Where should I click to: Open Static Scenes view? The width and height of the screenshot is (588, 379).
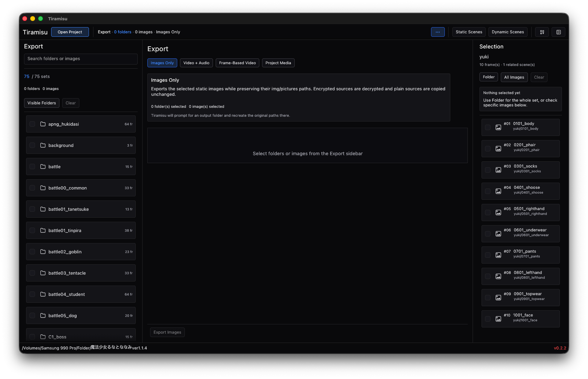(469, 32)
